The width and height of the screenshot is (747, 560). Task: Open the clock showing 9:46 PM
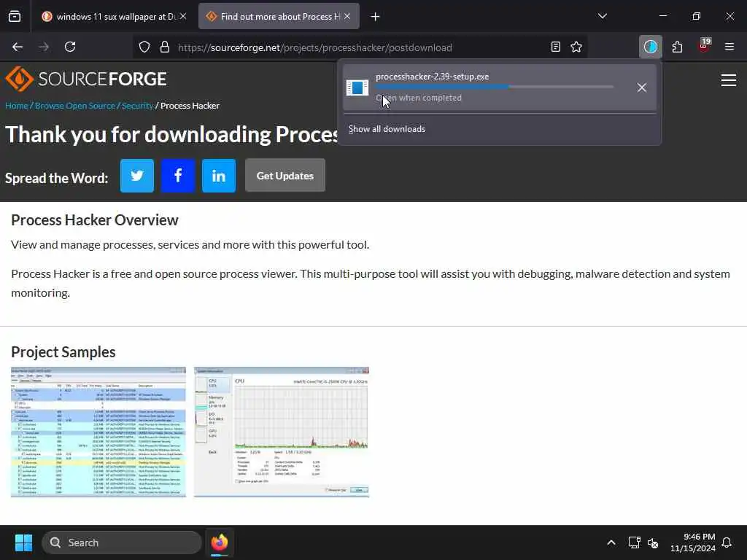pos(693,542)
